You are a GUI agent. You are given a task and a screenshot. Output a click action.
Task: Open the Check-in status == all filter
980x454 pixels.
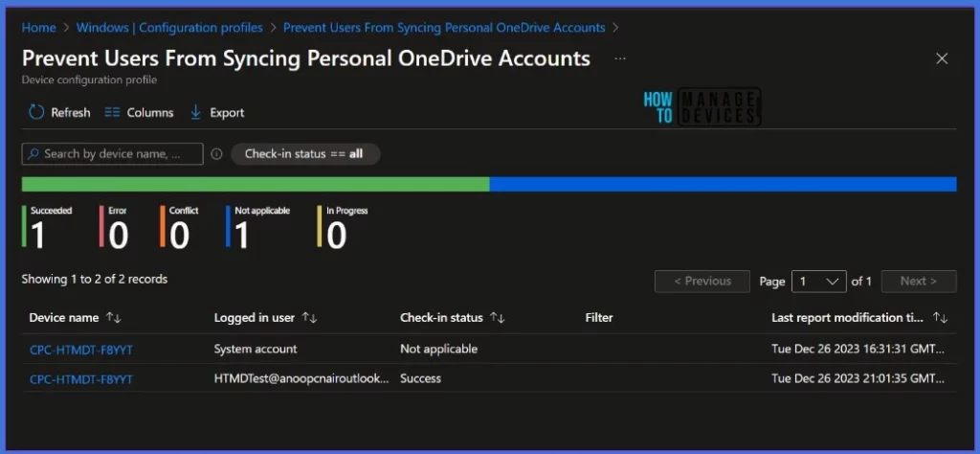coord(305,154)
